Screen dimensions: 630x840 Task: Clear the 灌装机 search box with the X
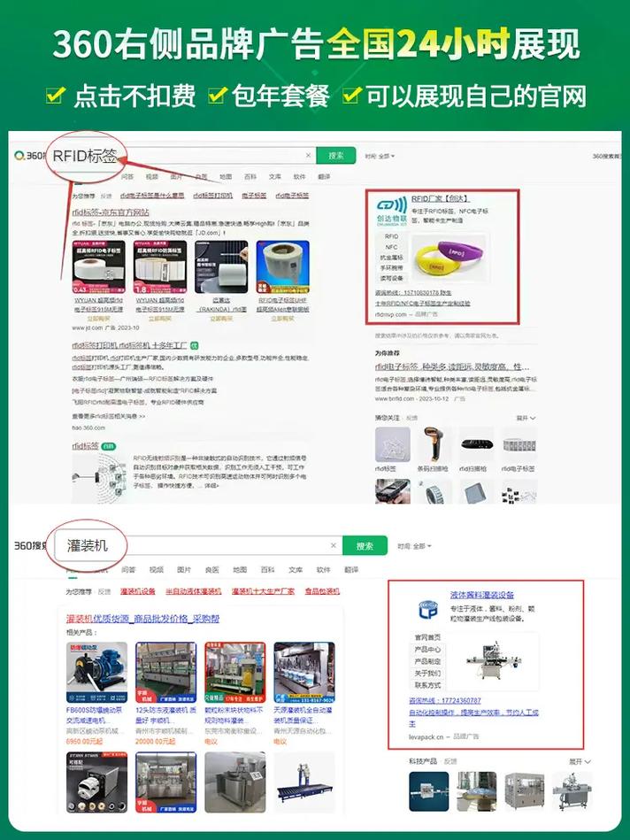pyautogui.click(x=334, y=545)
